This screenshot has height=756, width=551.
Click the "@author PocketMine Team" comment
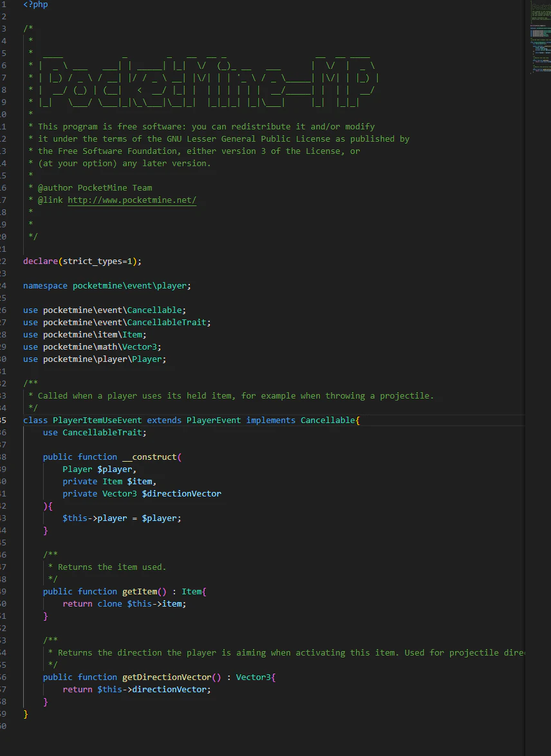[x=95, y=188]
